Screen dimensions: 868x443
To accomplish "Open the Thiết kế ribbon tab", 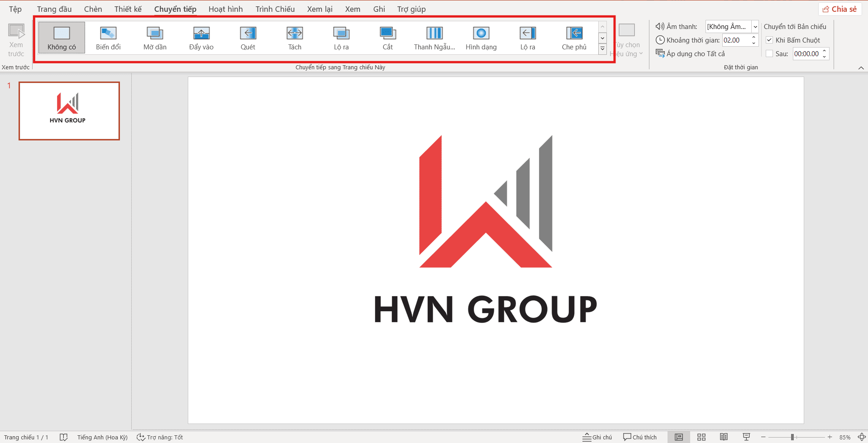I will point(128,9).
